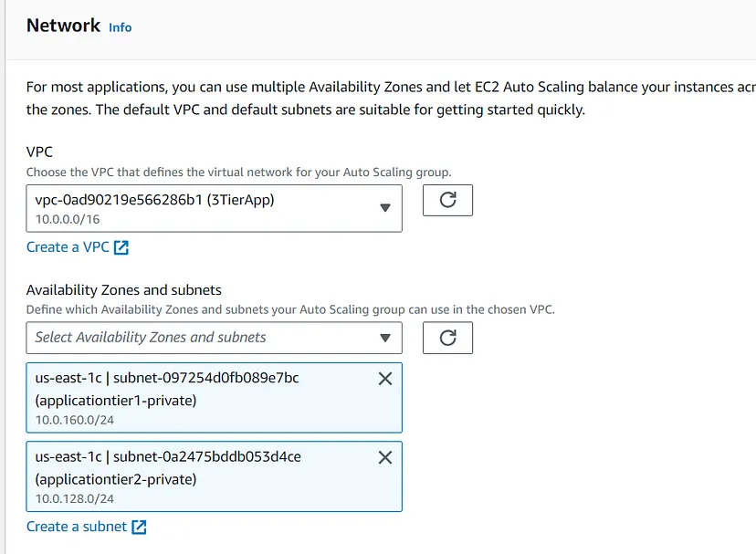This screenshot has width=756, height=554.
Task: Click the Availability Zones and subnets label
Action: (123, 290)
